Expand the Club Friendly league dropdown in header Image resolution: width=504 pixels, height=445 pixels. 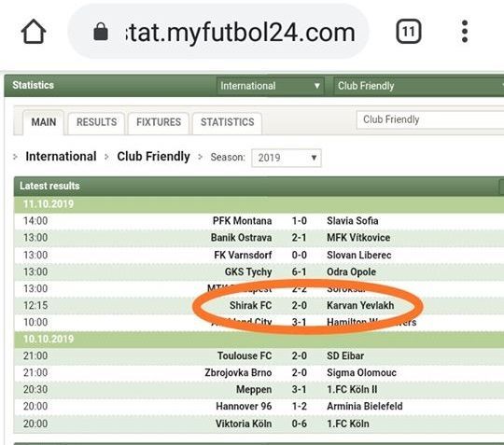[419, 86]
